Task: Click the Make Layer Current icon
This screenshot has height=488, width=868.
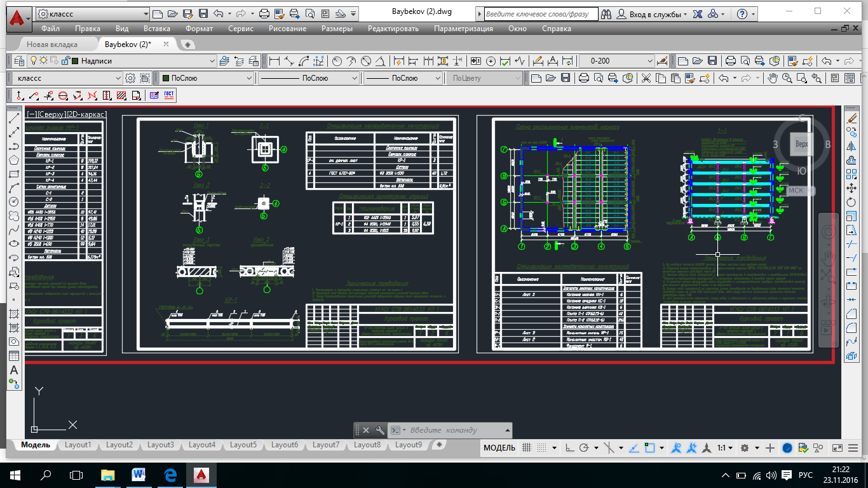Action: point(224,61)
